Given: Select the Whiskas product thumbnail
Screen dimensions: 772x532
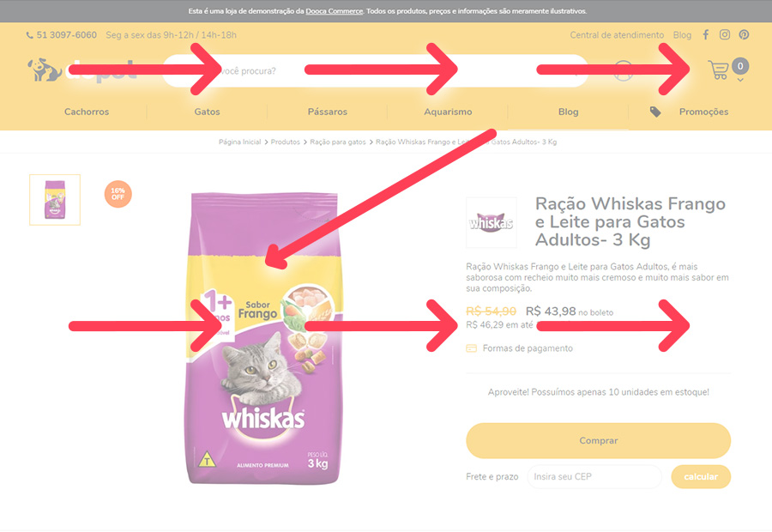Looking at the screenshot, I should click(x=55, y=199).
